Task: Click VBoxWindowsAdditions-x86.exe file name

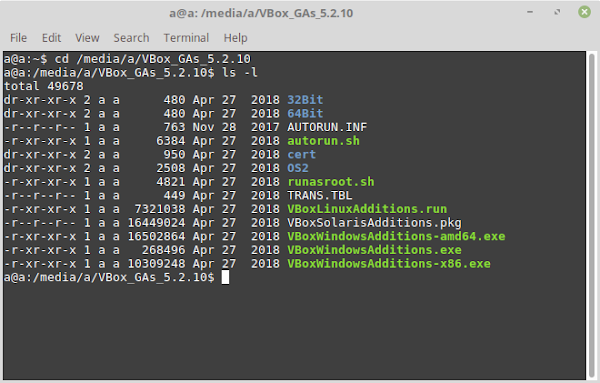Action: 389,264
